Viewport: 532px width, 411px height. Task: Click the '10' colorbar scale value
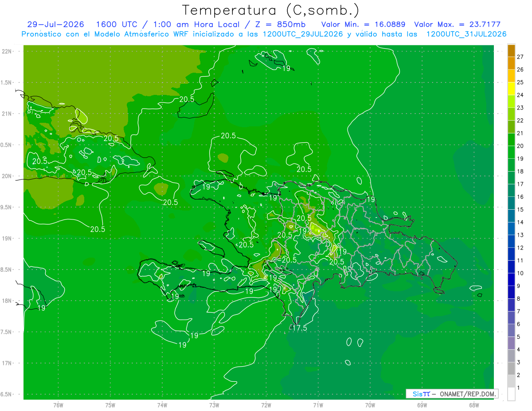click(x=520, y=273)
